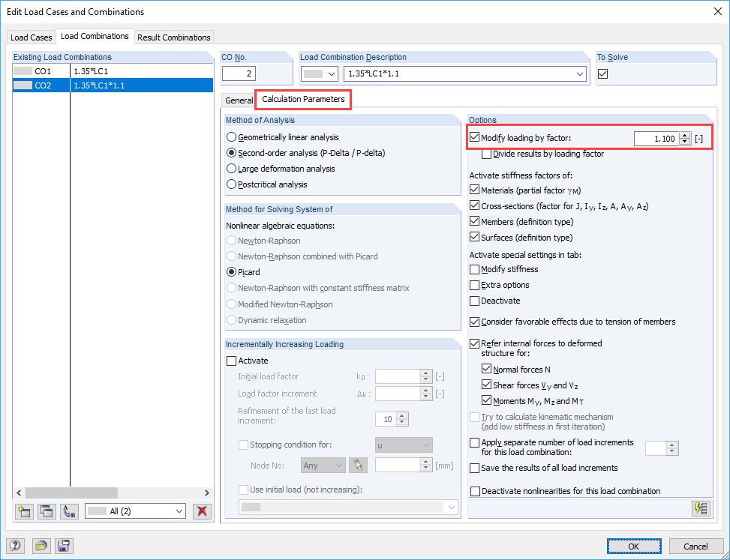Create a new load combination
Screen dimensions: 730x560
click(x=23, y=511)
